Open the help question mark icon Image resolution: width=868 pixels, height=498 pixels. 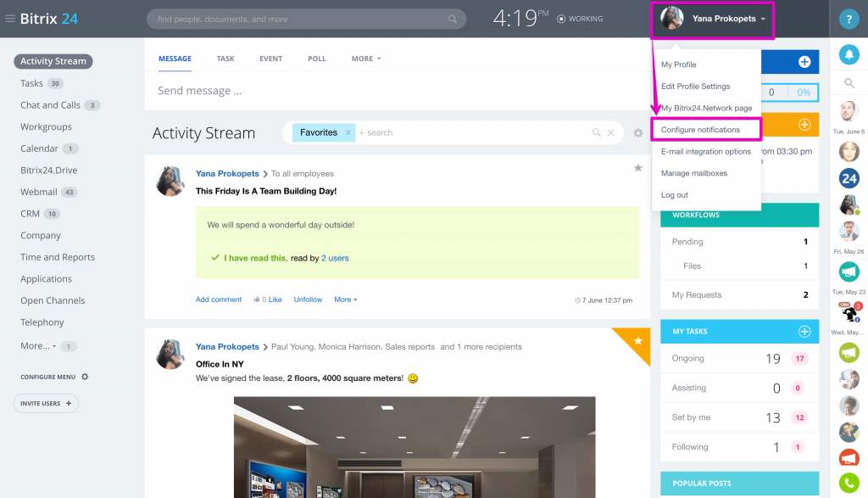point(849,19)
